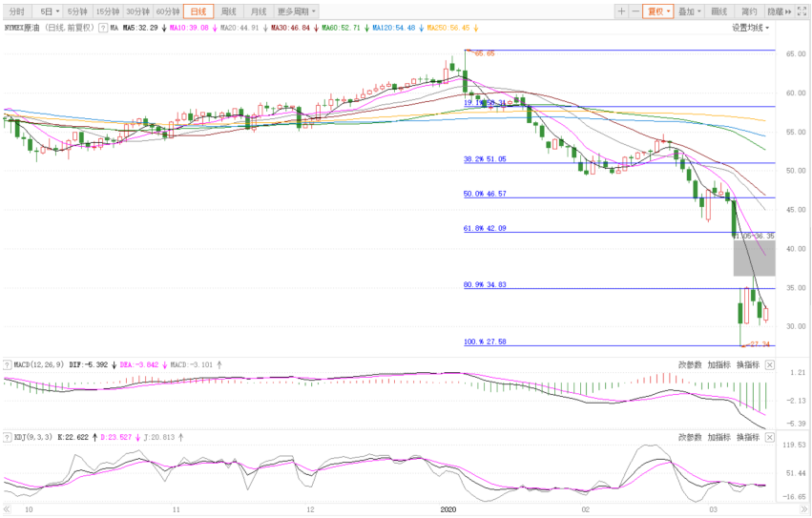812x518 pixels.
Task: Click 简约 simple mode button
Action: click(749, 11)
